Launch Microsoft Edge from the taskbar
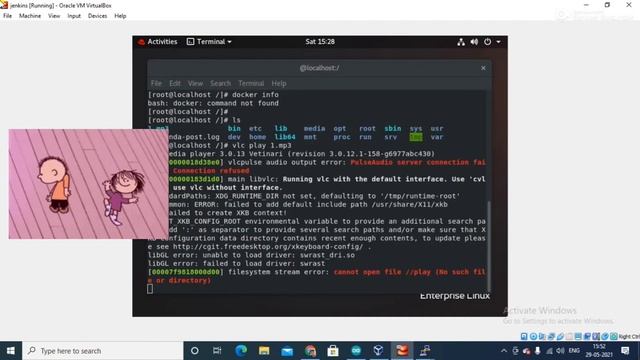This screenshot has height=360, width=640. (x=241, y=351)
